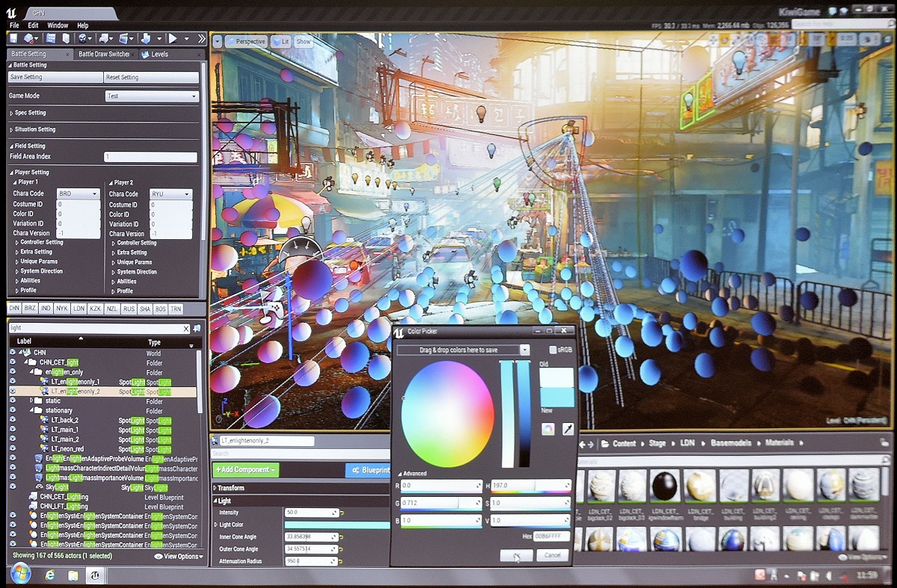The width and height of the screenshot is (897, 588).
Task: Click the eyedropper tool in Color Picker
Action: pos(567,429)
